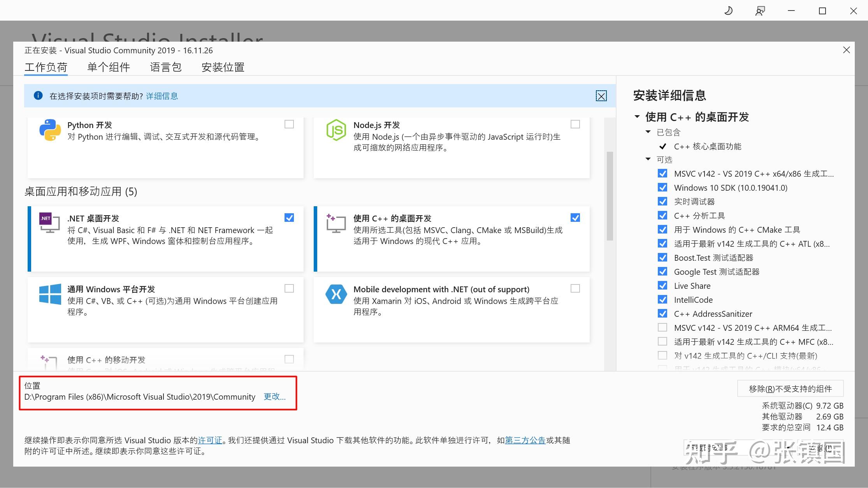Click the Node.js workload icon

click(336, 130)
